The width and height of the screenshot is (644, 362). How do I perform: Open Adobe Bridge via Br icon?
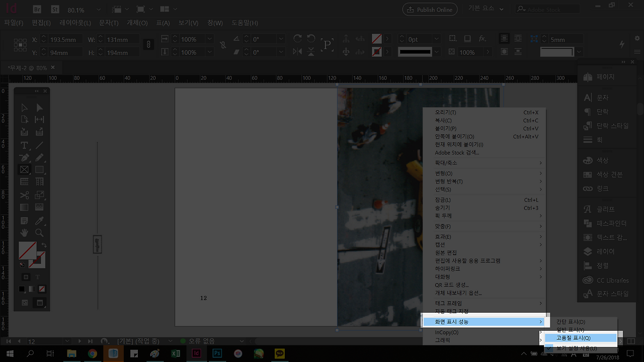(37, 10)
